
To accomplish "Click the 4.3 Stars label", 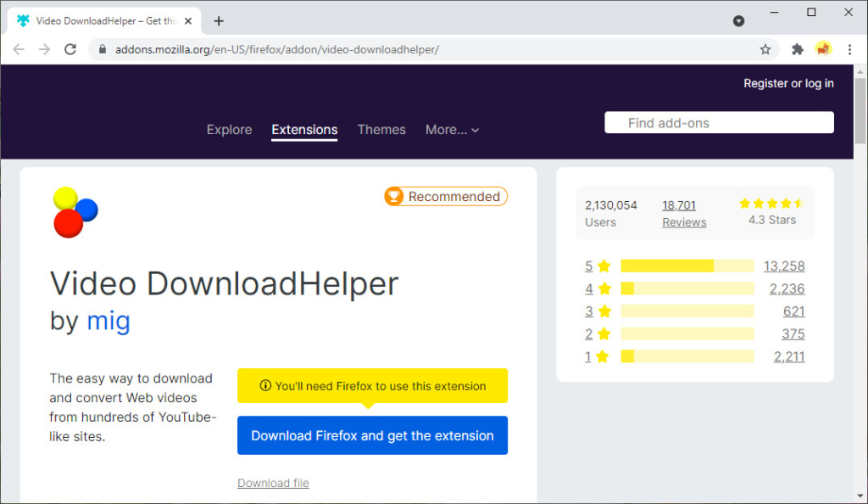I will pos(772,220).
